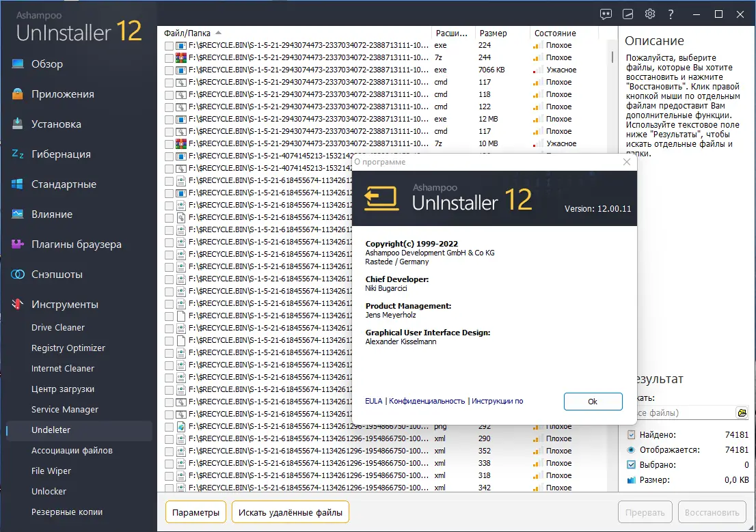Open the Снэпшоты overlapping circles icon
756x532 pixels.
[17, 274]
